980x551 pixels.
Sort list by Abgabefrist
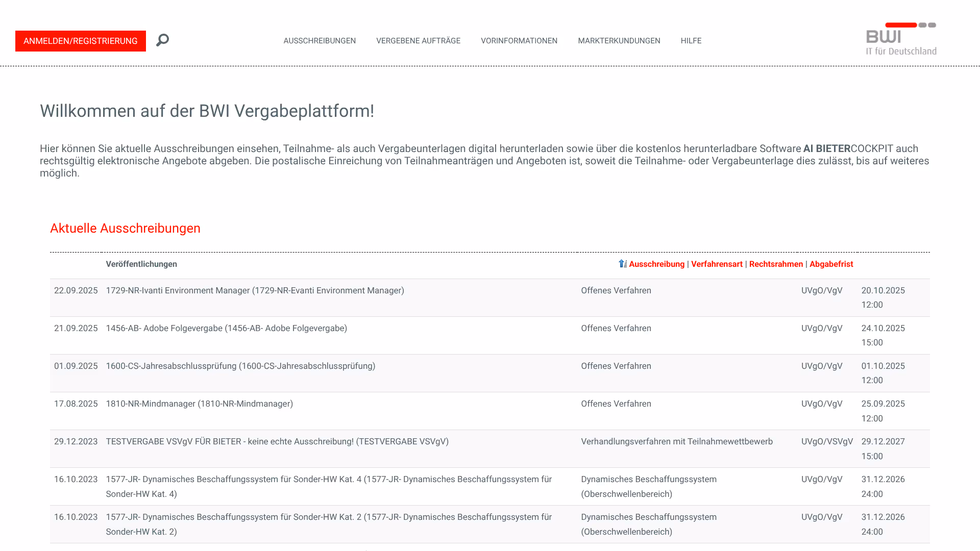(x=831, y=264)
